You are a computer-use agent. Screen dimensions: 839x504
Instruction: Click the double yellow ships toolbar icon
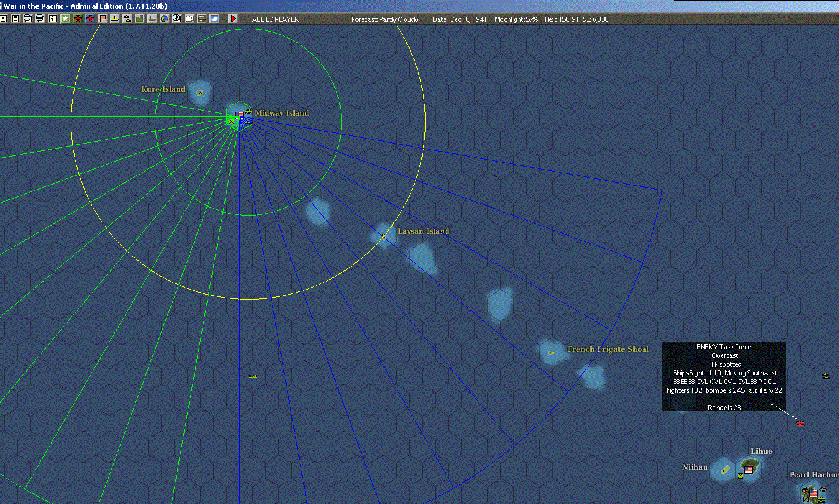point(127,19)
